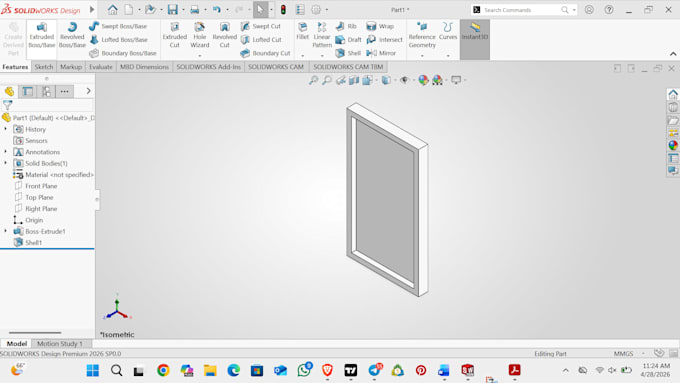Select the Extruded Cut tool
Viewport: 680px width, 383px height.
coord(174,35)
